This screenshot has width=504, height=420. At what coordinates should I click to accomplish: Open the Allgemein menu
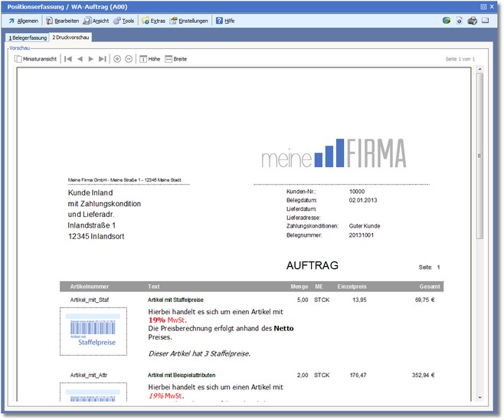click(23, 21)
